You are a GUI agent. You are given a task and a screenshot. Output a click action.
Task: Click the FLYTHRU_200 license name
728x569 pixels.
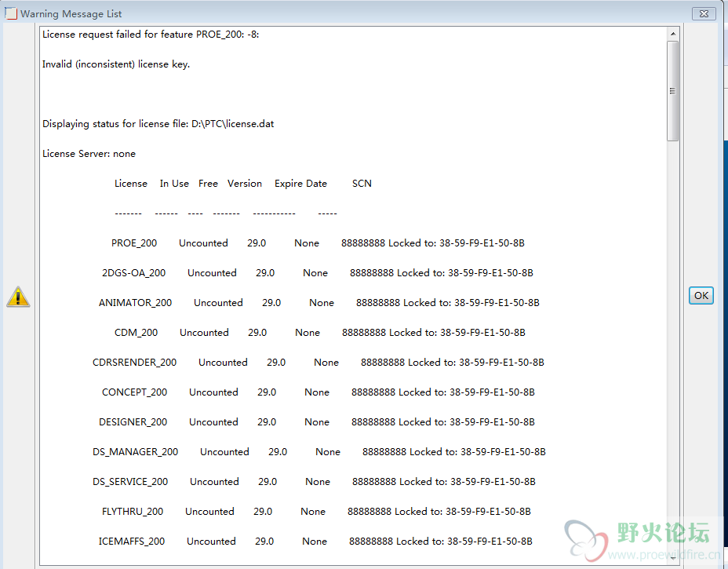coord(133,512)
